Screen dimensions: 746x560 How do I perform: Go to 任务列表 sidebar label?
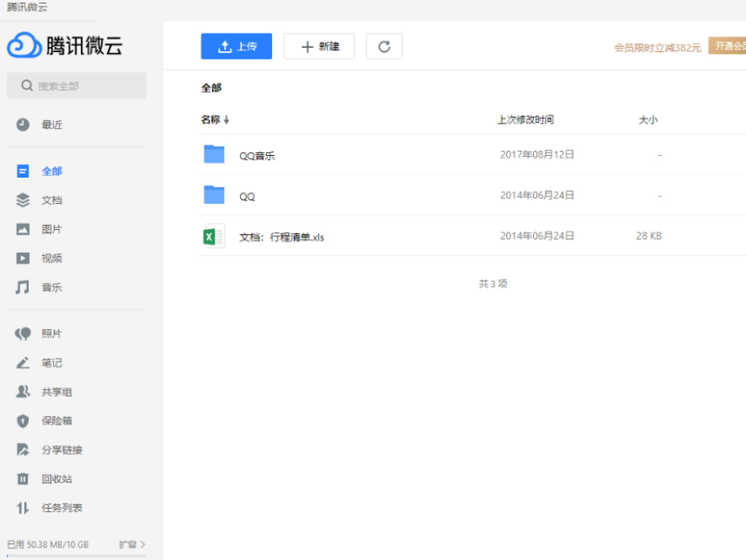tap(61, 508)
